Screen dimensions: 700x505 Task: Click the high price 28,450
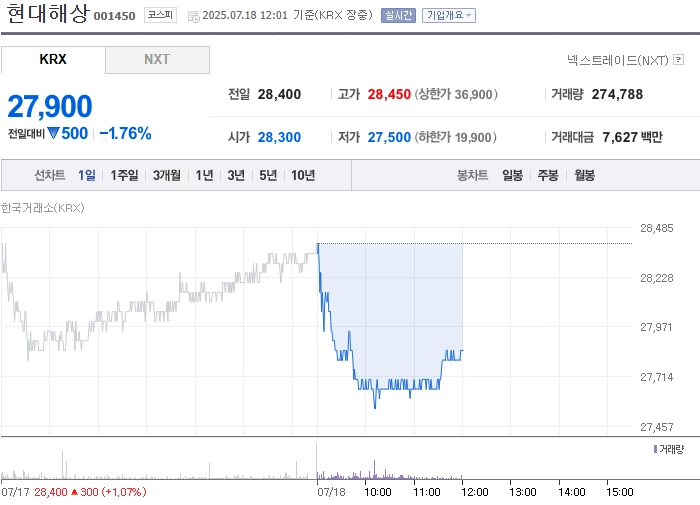pyautogui.click(x=389, y=94)
